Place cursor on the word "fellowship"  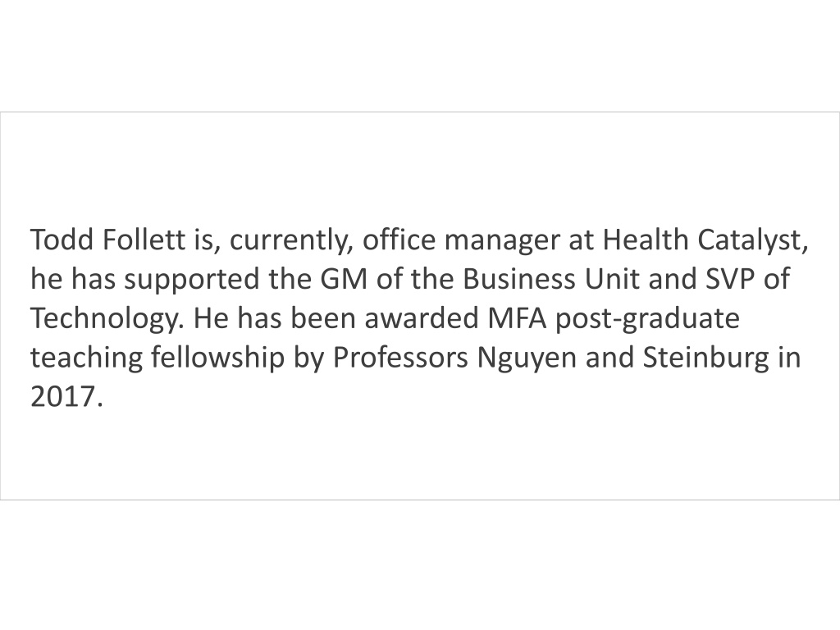pos(217,359)
